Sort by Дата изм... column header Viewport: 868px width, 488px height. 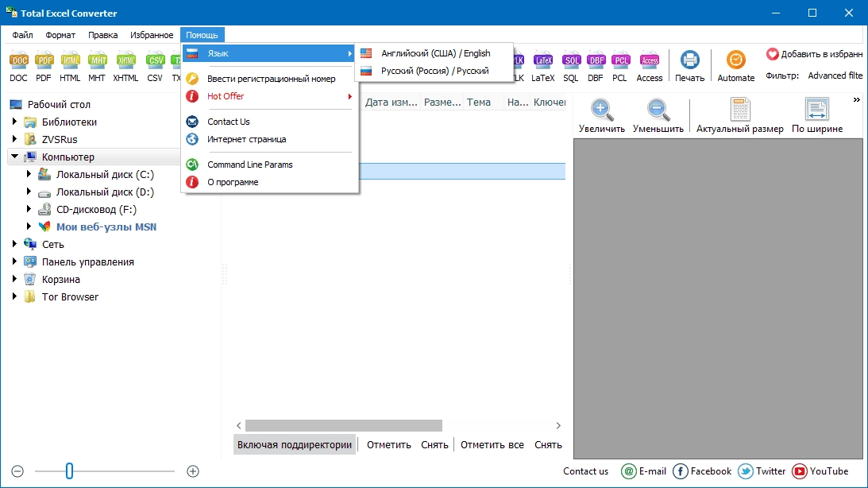[x=391, y=102]
